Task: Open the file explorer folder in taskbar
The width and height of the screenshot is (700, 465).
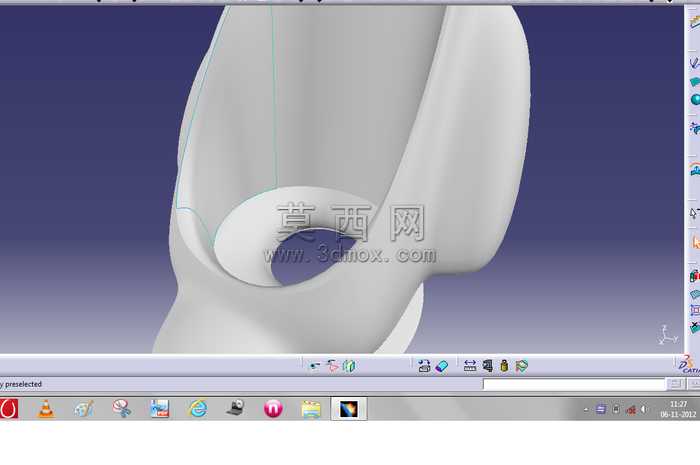Action: (311, 409)
